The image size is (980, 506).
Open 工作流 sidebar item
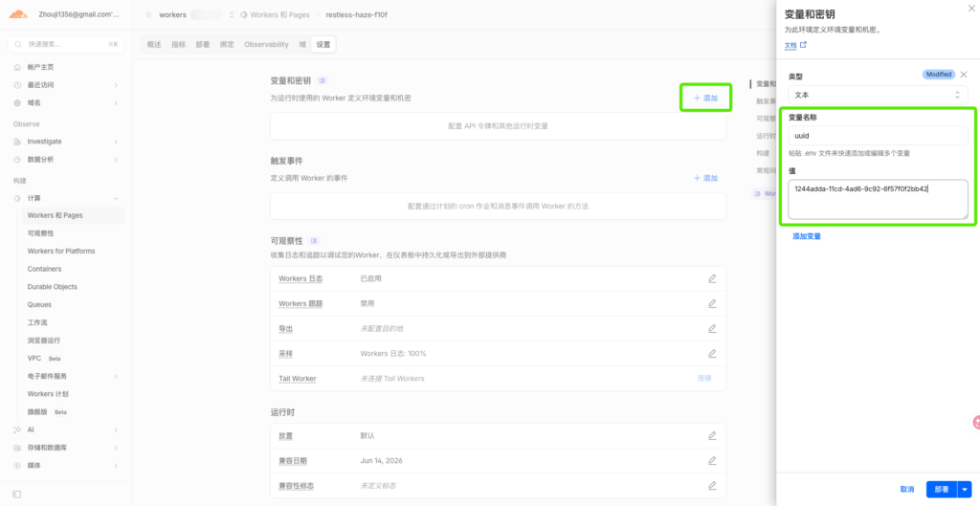(x=37, y=322)
